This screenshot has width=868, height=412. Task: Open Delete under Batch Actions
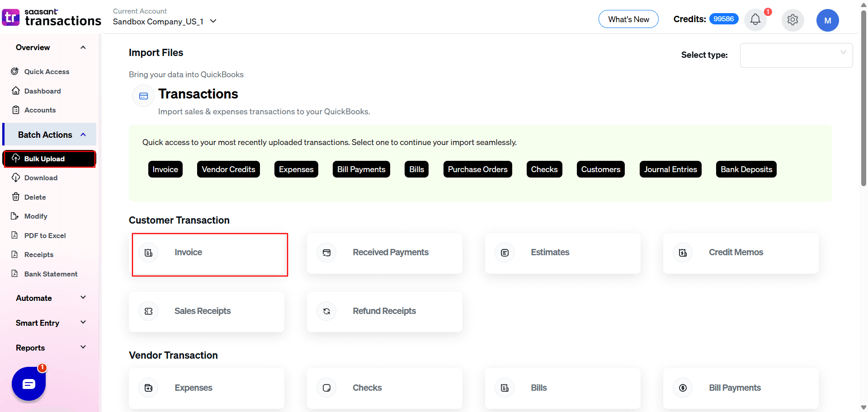point(35,197)
